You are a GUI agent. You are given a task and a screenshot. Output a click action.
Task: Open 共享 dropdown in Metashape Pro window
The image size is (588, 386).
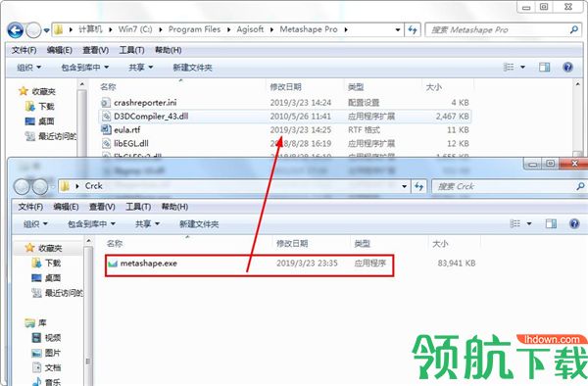[x=140, y=68]
